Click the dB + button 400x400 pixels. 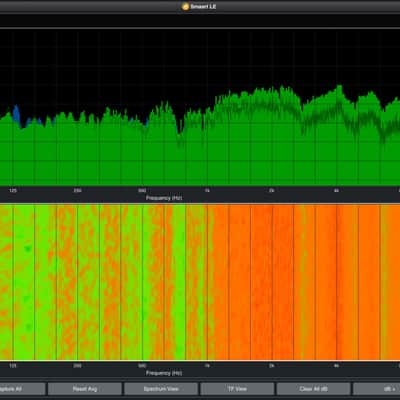[x=377, y=389]
